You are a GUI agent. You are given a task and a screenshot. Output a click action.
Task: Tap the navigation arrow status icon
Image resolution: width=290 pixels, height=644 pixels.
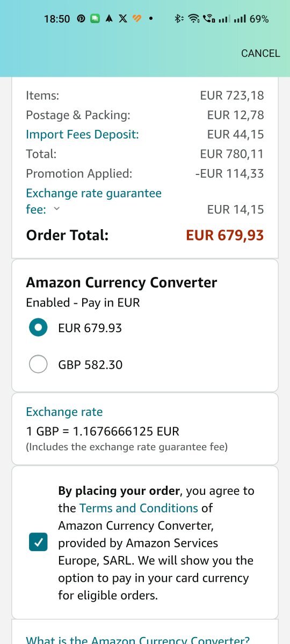pos(109,19)
